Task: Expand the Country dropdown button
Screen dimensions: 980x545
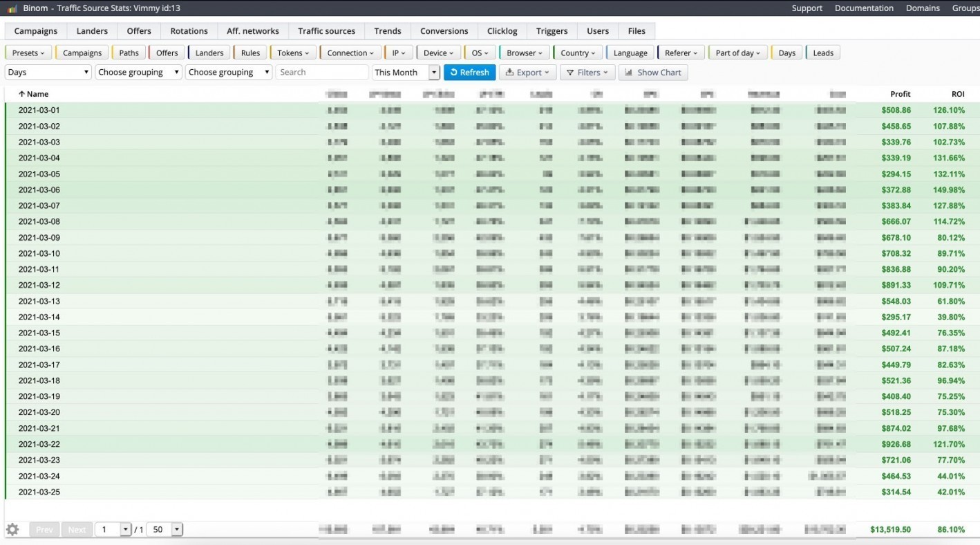Action: click(x=578, y=53)
